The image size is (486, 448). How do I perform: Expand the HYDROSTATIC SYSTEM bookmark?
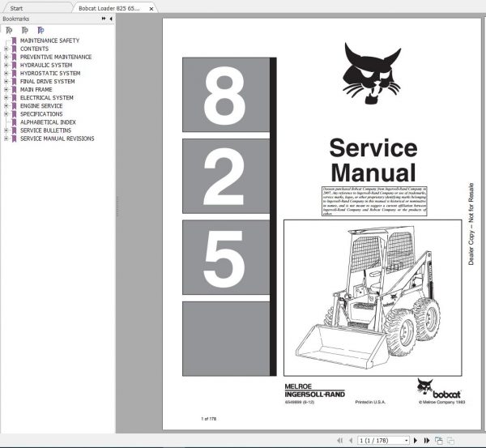[x=6, y=73]
